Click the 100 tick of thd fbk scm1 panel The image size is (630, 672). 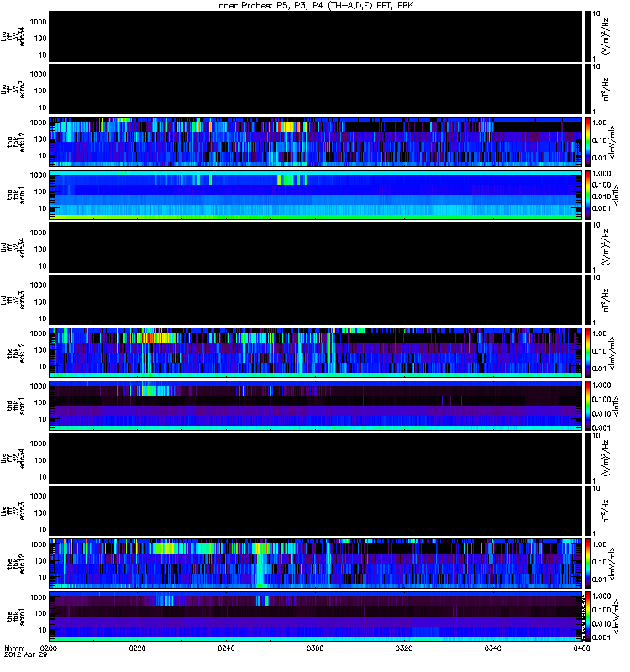(40, 402)
